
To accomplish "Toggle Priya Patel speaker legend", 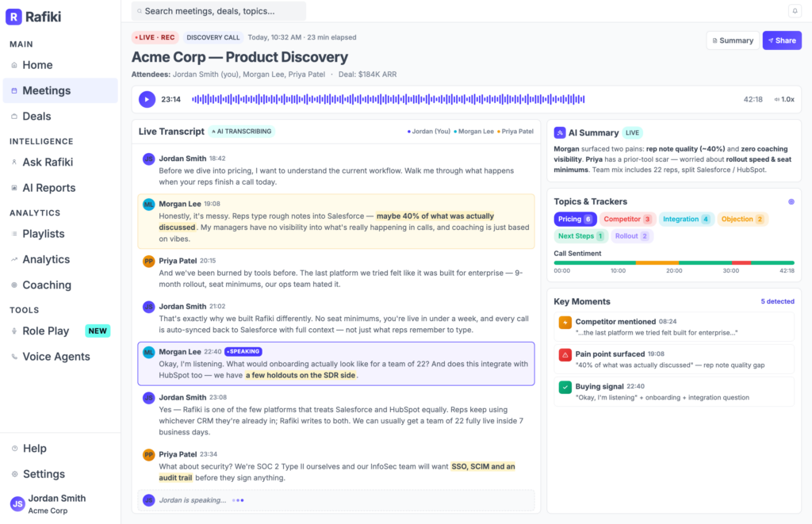I will pyautogui.click(x=515, y=132).
